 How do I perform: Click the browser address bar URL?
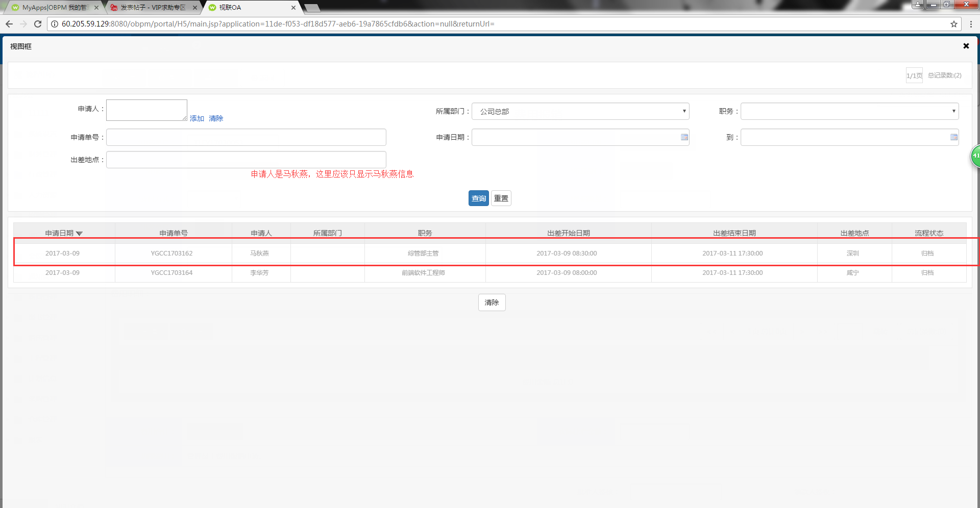tap(278, 24)
